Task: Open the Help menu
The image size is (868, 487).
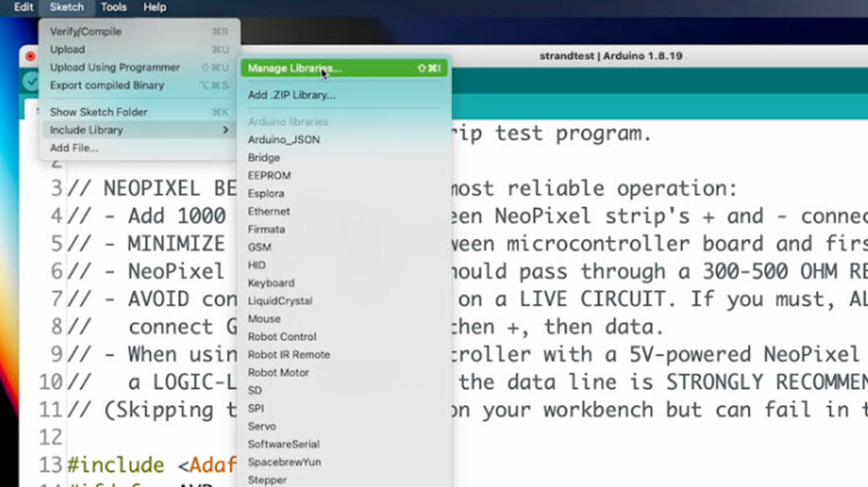Action: [x=154, y=7]
